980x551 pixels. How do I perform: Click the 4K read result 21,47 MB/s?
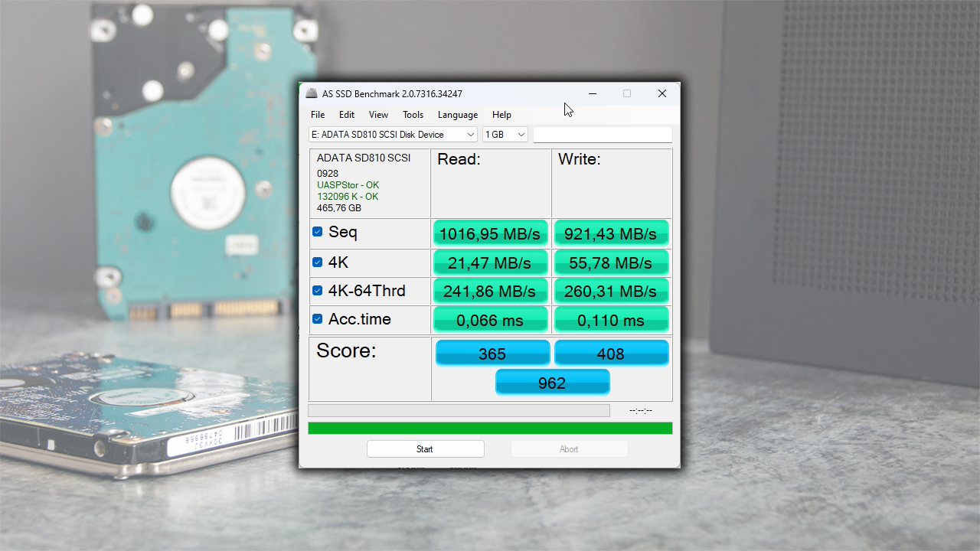click(491, 262)
